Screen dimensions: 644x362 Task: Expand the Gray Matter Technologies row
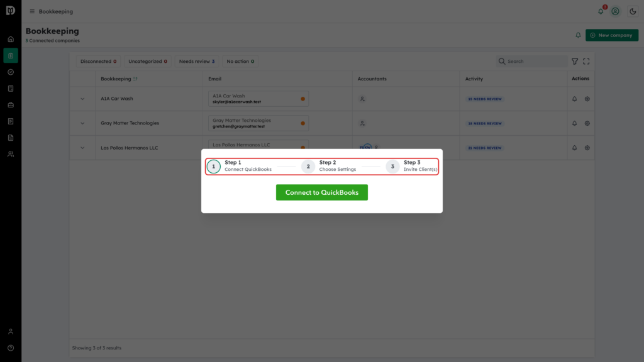[82, 124]
